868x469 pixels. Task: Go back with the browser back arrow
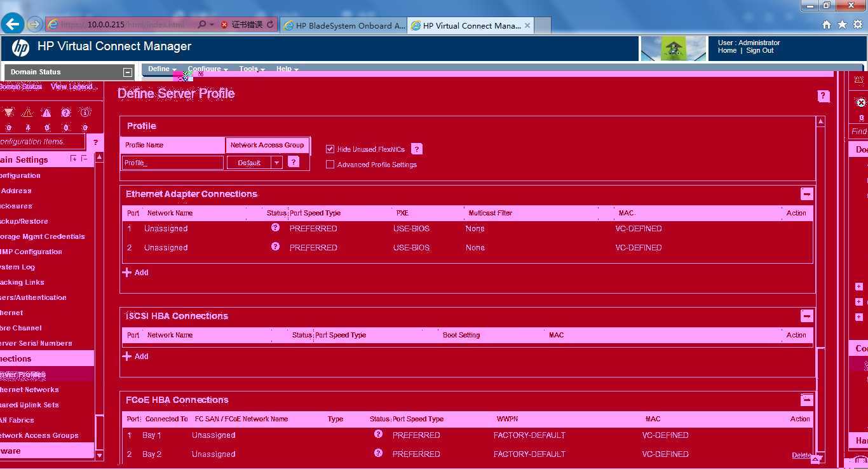click(x=13, y=24)
